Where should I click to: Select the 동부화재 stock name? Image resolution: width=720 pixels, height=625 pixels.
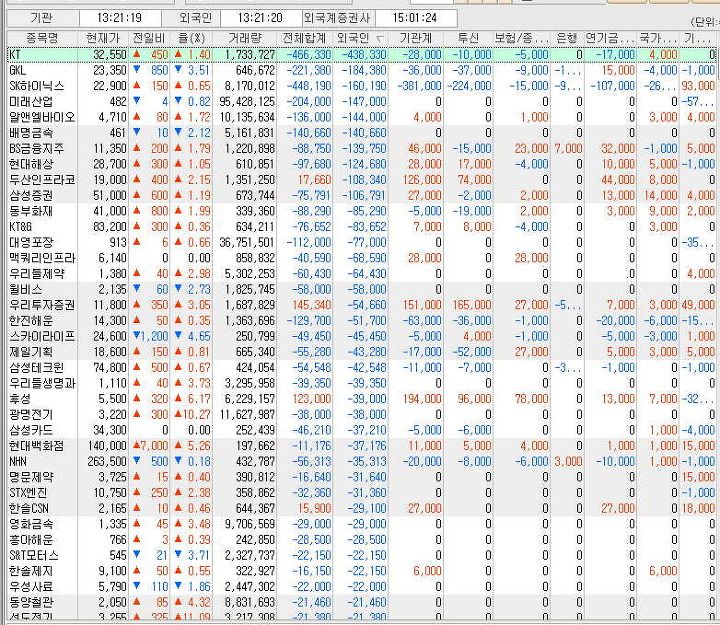click(31, 211)
